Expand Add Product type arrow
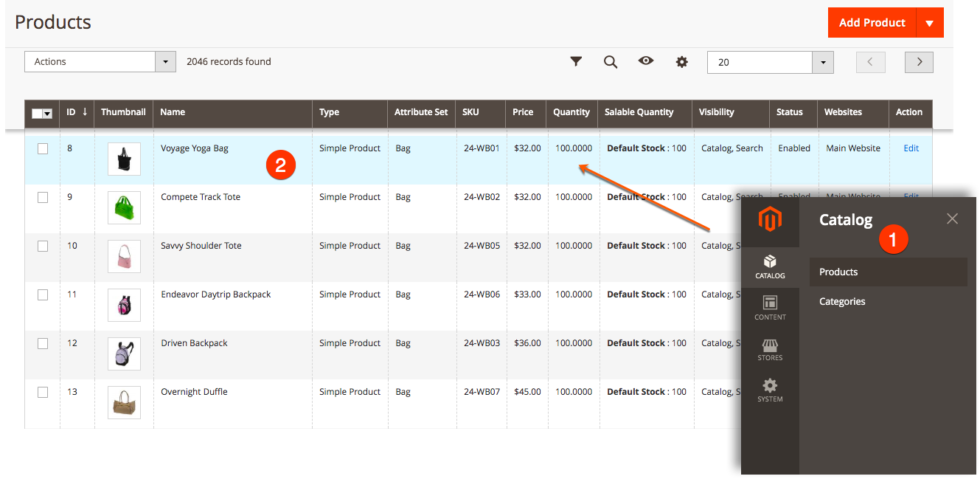This screenshot has height=479, width=980. click(x=929, y=23)
